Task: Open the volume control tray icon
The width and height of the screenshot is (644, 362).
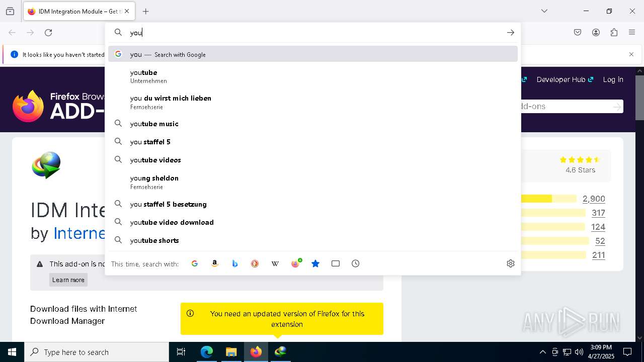Action: (579, 352)
